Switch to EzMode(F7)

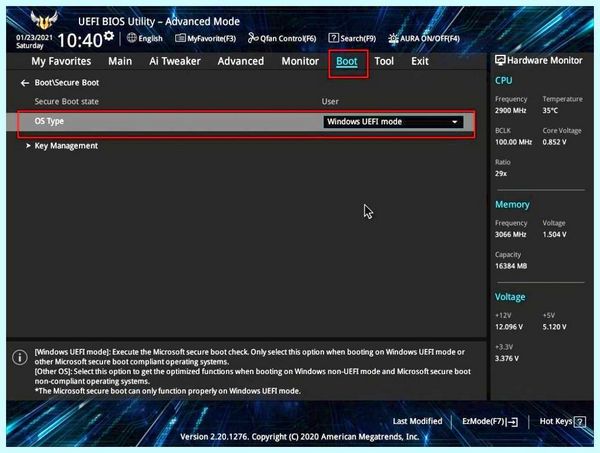(x=490, y=422)
